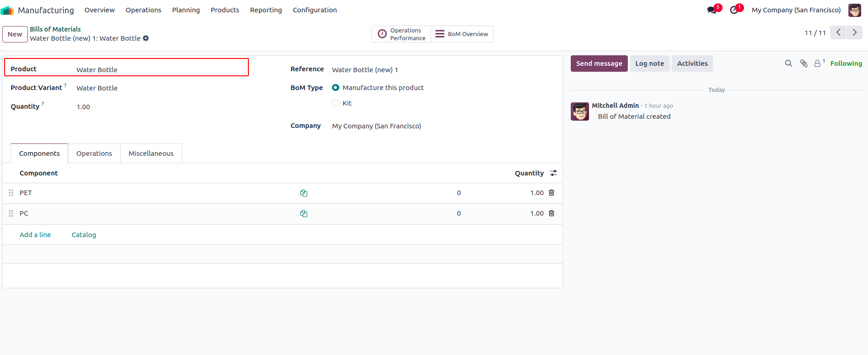
Task: Delete the PC component line
Action: [x=552, y=213]
